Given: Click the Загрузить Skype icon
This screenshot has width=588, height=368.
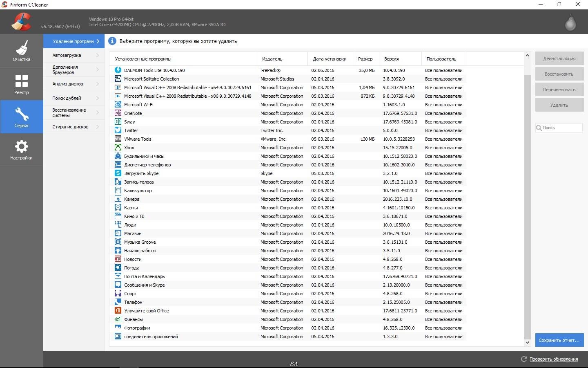Looking at the screenshot, I should [118, 173].
